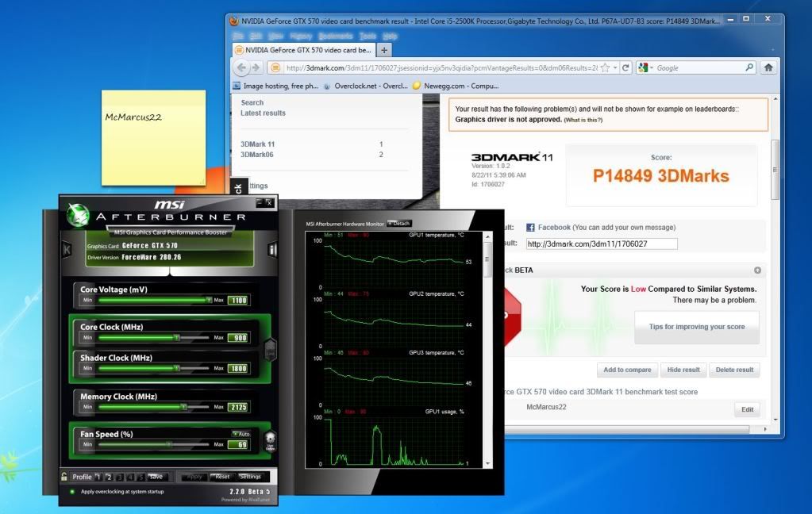
Task: Toggle the Fan Speed Auto button
Action: click(241, 434)
